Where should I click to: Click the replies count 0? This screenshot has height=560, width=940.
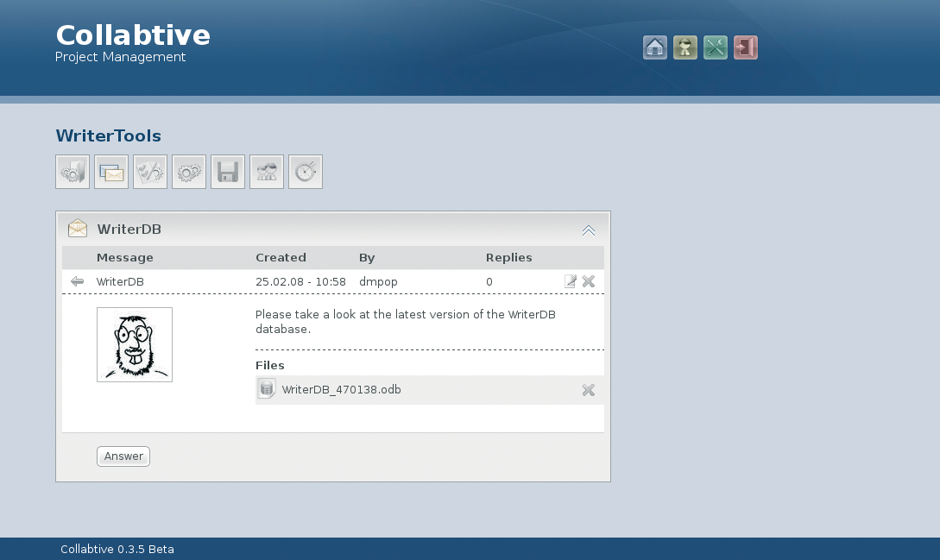coord(489,282)
